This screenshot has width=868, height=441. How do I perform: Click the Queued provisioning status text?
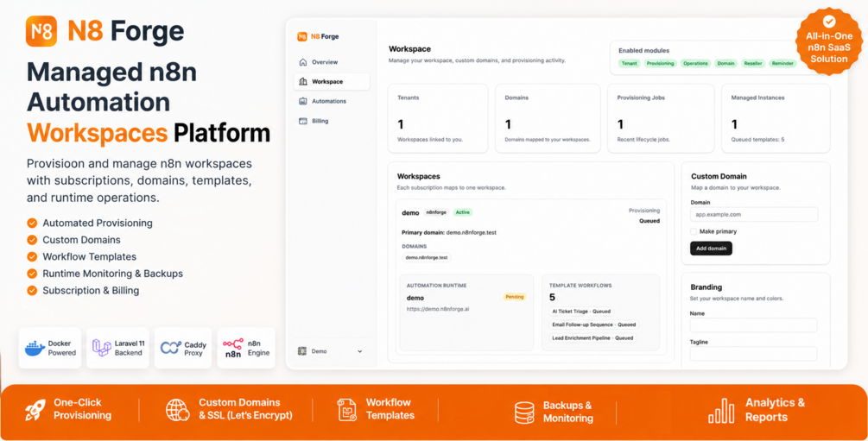[649, 221]
